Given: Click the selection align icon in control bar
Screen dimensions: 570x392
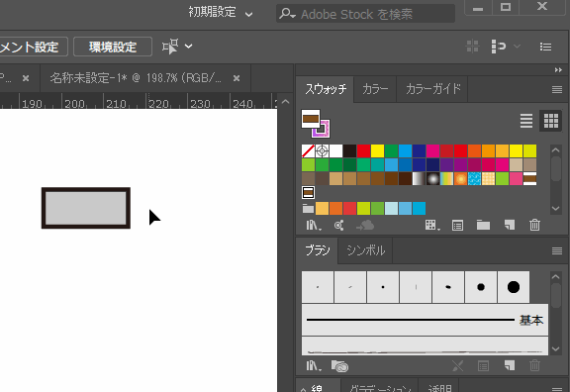Looking at the screenshot, I should coord(170,47).
